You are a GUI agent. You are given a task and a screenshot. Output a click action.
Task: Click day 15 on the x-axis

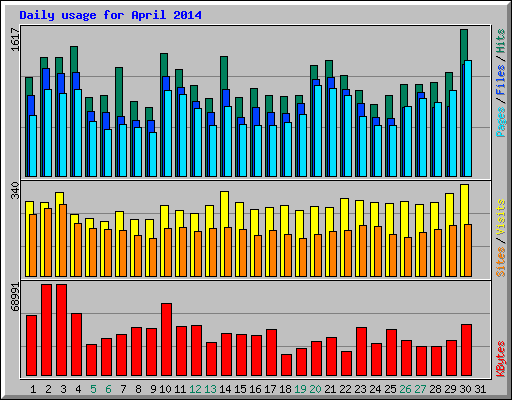pyautogui.click(x=240, y=389)
